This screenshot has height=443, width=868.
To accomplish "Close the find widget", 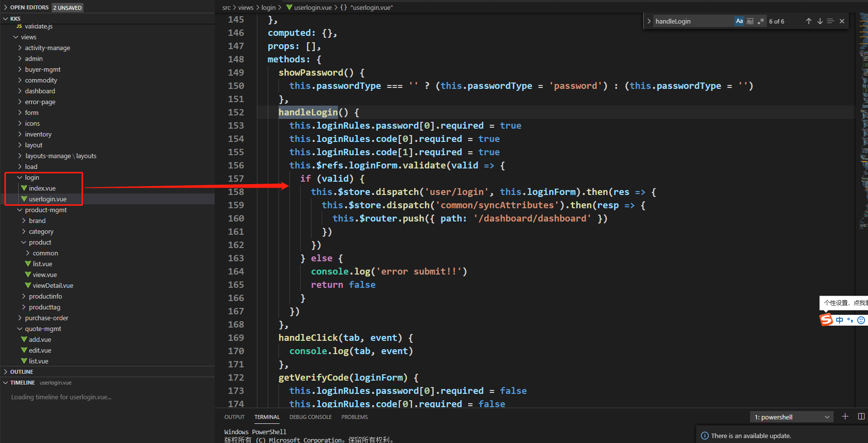I will 842,21.
